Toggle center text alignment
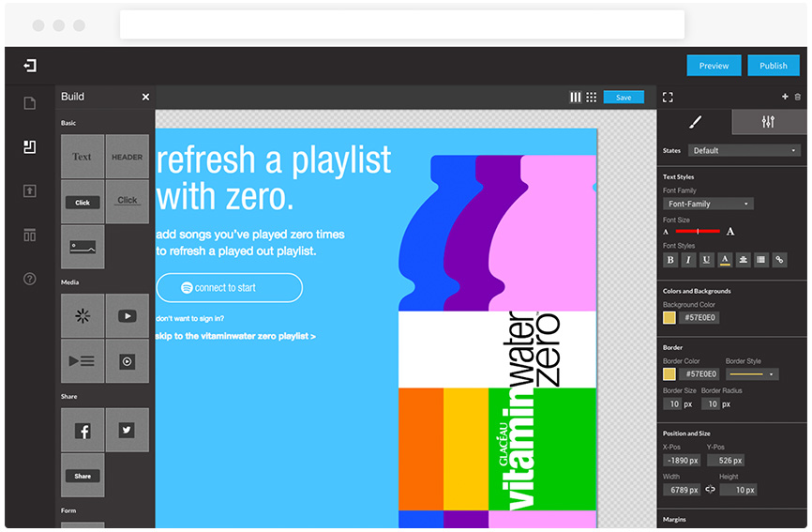 click(744, 260)
